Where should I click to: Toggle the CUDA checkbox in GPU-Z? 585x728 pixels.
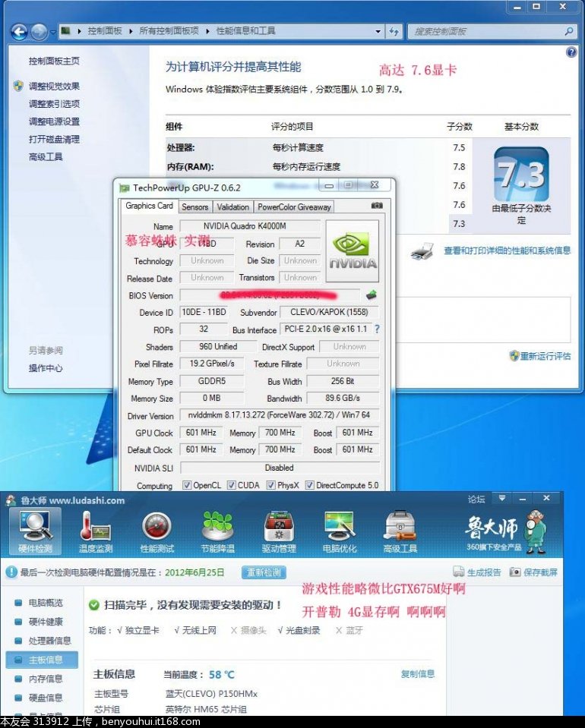[x=232, y=485]
